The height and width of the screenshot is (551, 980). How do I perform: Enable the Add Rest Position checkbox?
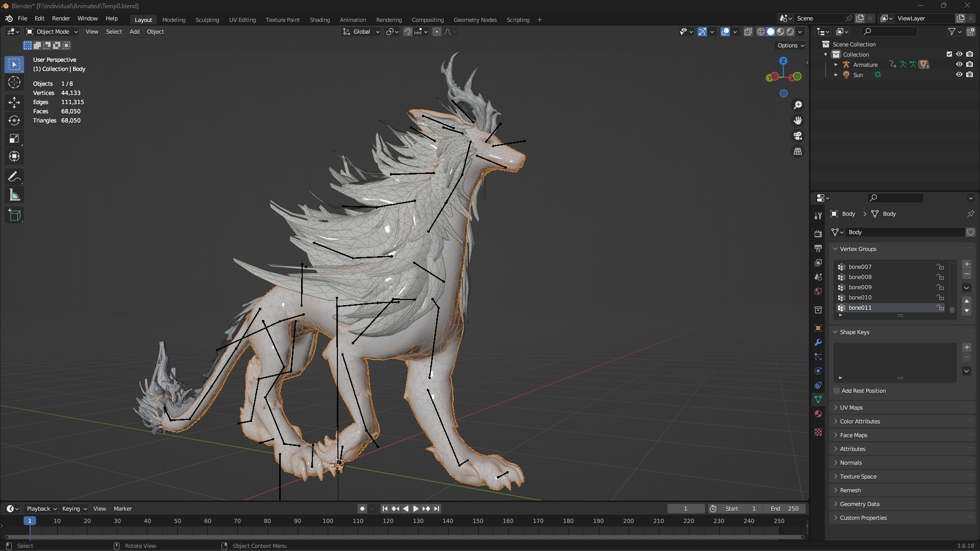point(837,391)
